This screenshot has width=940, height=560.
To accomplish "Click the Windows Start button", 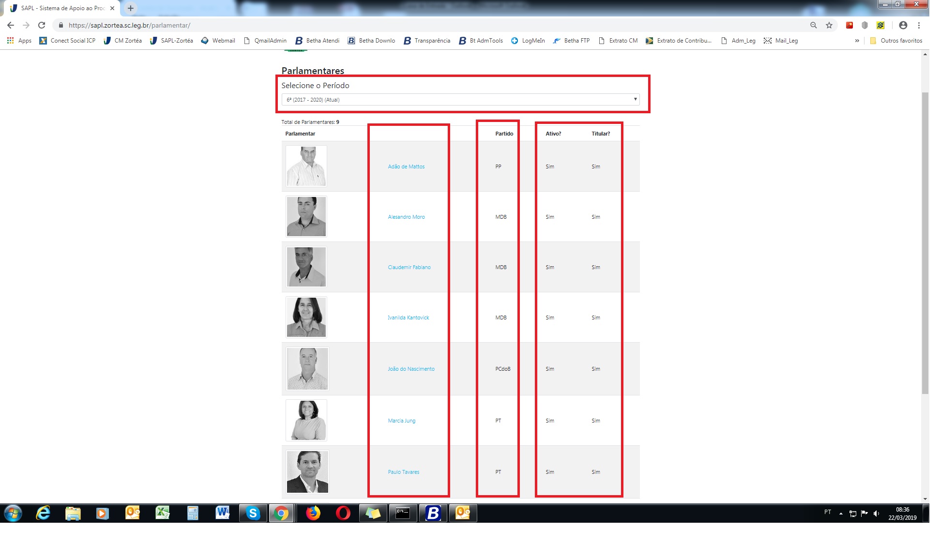I will [x=13, y=513].
